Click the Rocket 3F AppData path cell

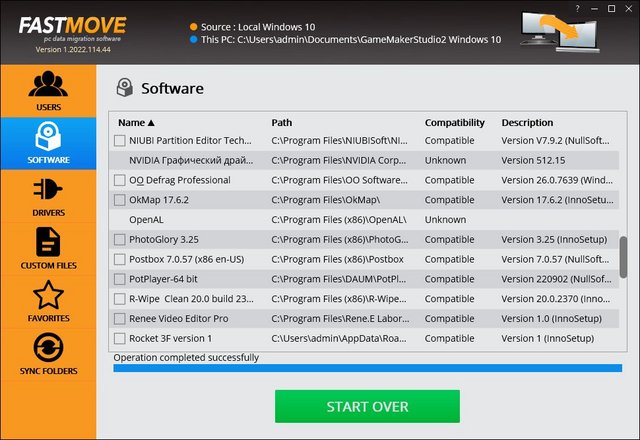tap(339, 339)
